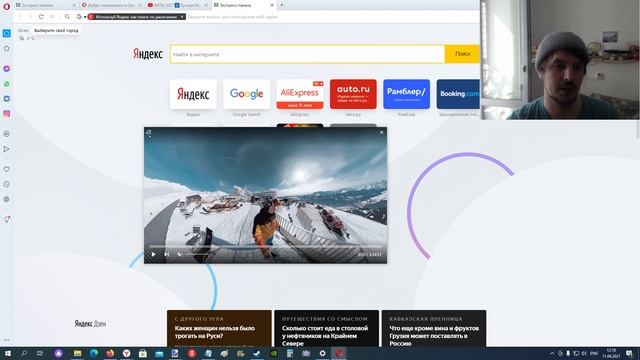Open Facebook Messenger in Opera sidebar

[x=7, y=69]
